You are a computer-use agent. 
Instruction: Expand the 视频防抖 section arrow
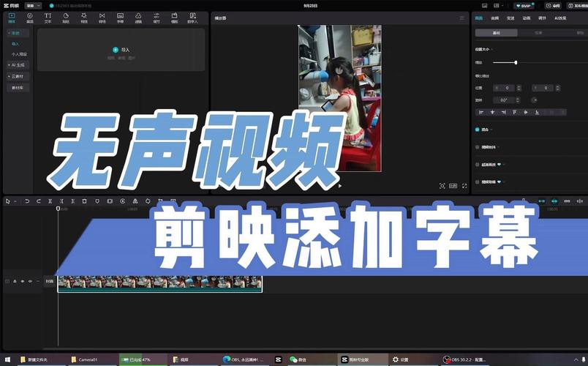click(498, 147)
